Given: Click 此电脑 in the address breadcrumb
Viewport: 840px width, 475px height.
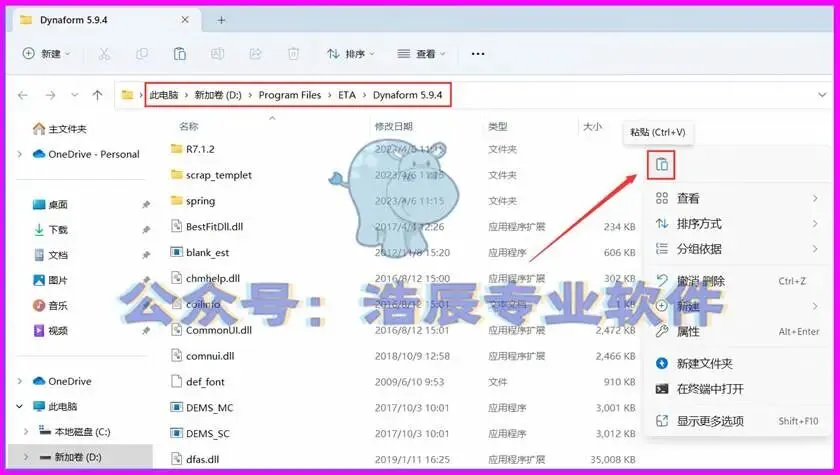Looking at the screenshot, I should [164, 95].
